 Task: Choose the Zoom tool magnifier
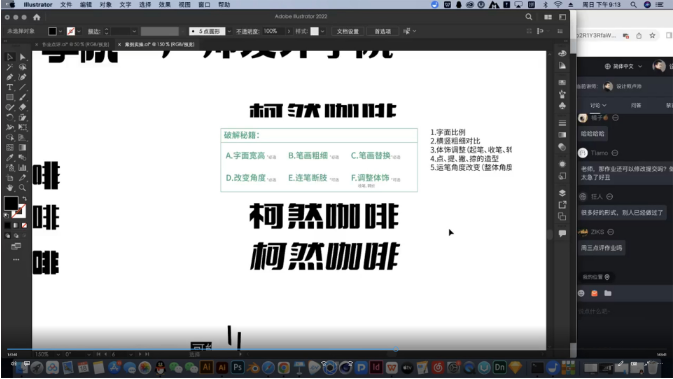pyautogui.click(x=22, y=188)
